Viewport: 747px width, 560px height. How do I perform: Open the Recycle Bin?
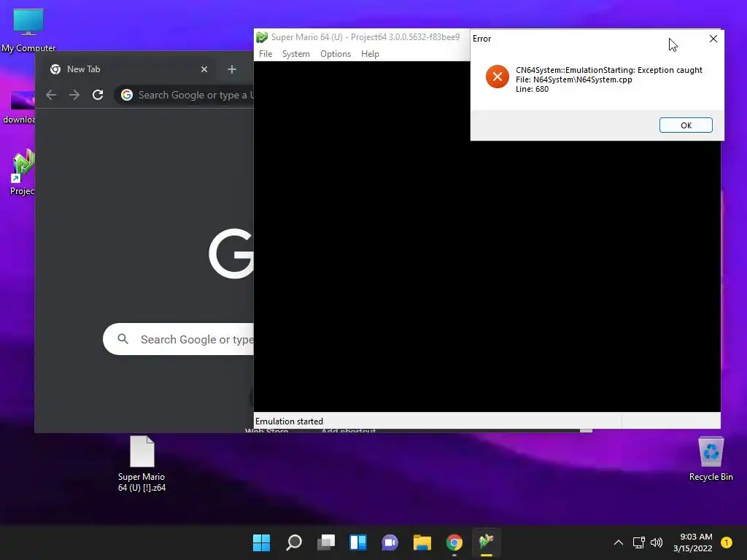click(x=711, y=459)
